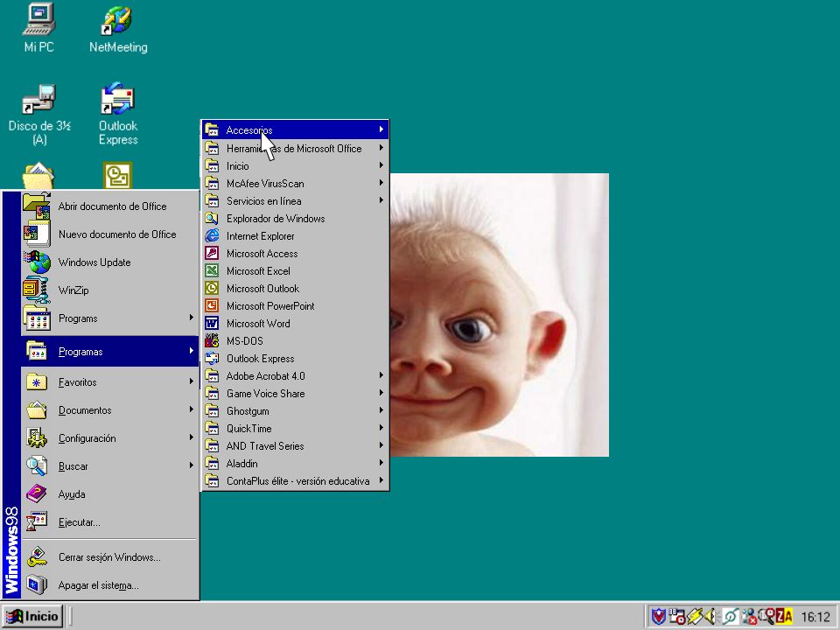Open the Mi PC desktop icon

(38, 28)
